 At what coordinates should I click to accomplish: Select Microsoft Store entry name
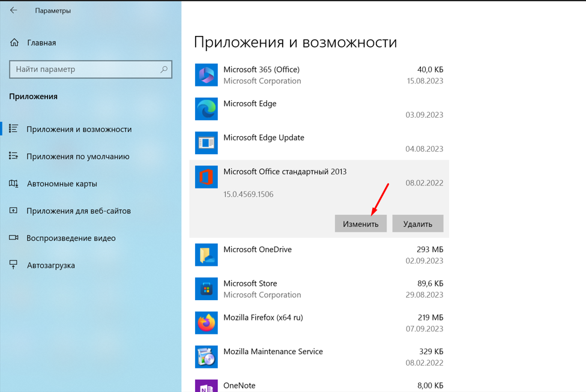(x=250, y=283)
